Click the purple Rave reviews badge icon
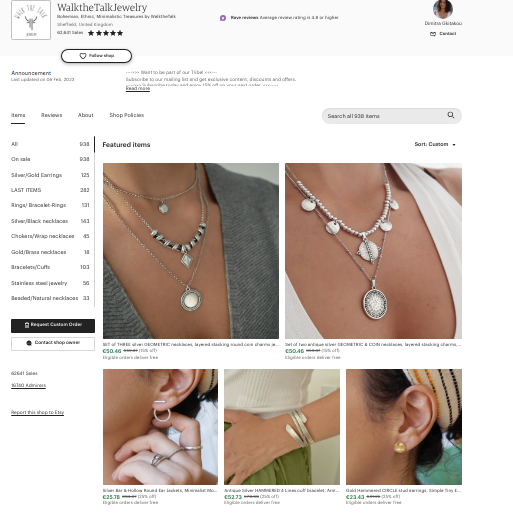The height and width of the screenshot is (513, 513). (223, 18)
